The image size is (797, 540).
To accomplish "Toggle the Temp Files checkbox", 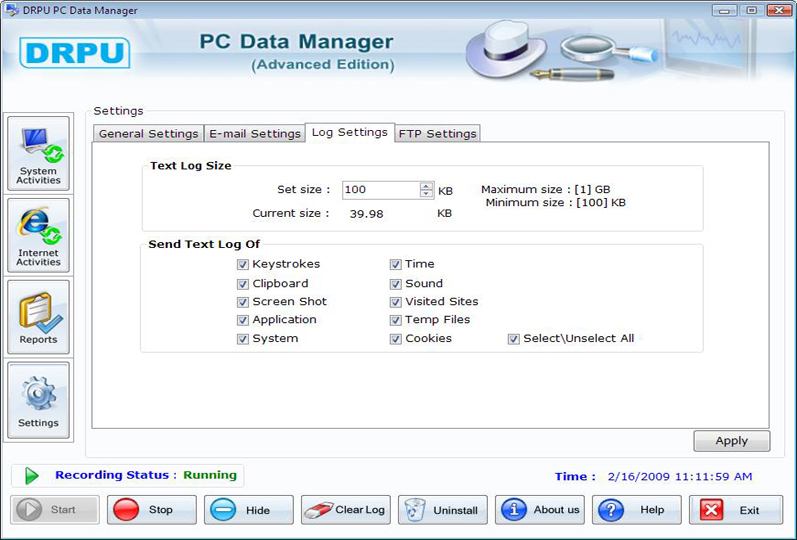I will click(x=395, y=320).
